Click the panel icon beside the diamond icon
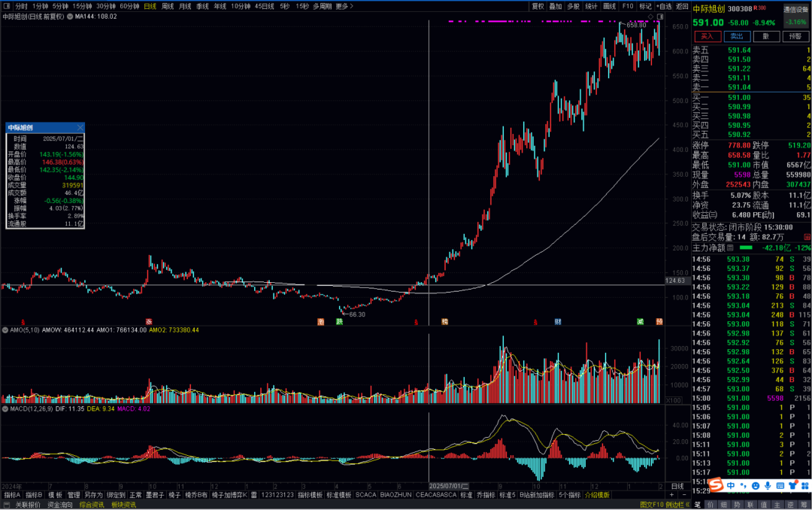The image size is (812, 510). coord(659,17)
